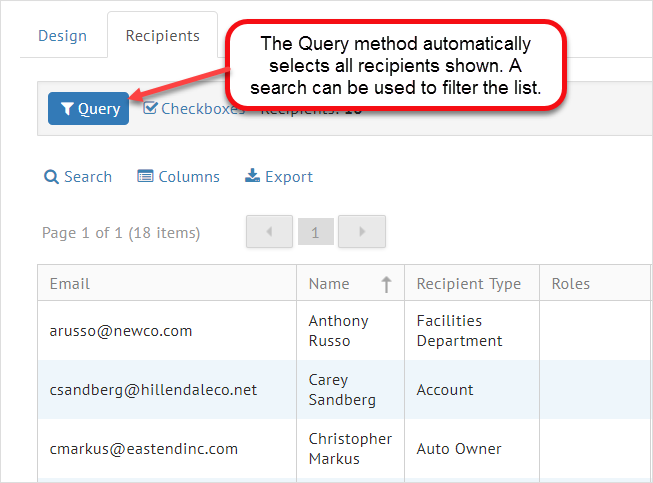
Task: Click the Carey Sandberg name cell
Action: click(350, 390)
